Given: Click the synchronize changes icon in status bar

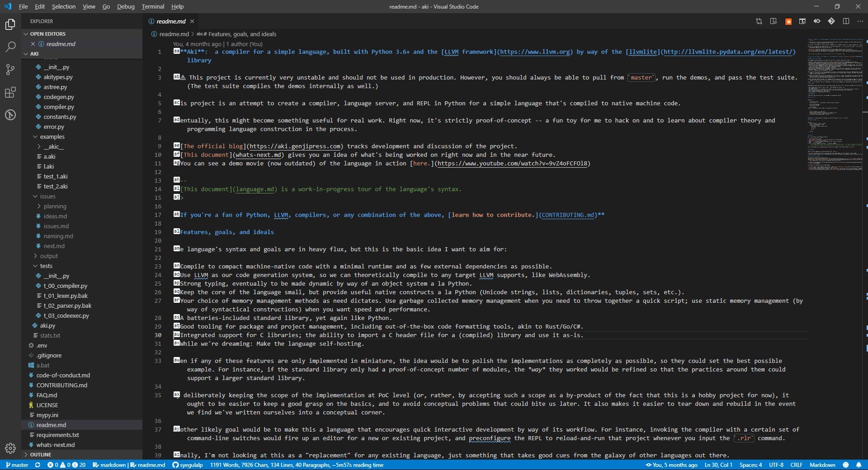Looking at the screenshot, I should (x=38, y=465).
